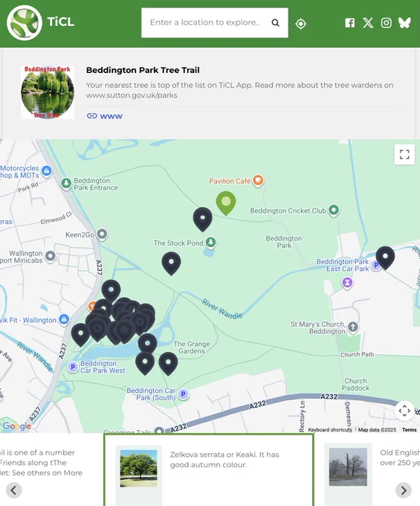This screenshot has width=420, height=506.
Task: Click the Beddington Cricket Club pin
Action: [x=334, y=210]
